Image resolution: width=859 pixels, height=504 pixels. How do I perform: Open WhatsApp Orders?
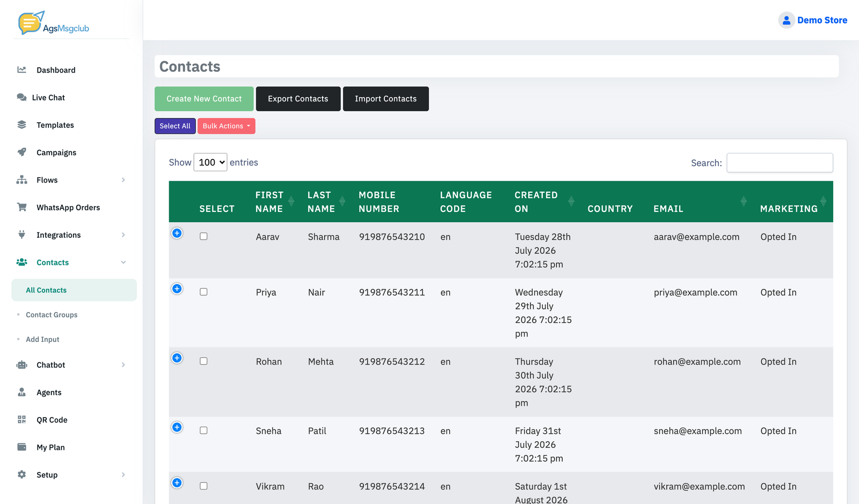(x=68, y=208)
